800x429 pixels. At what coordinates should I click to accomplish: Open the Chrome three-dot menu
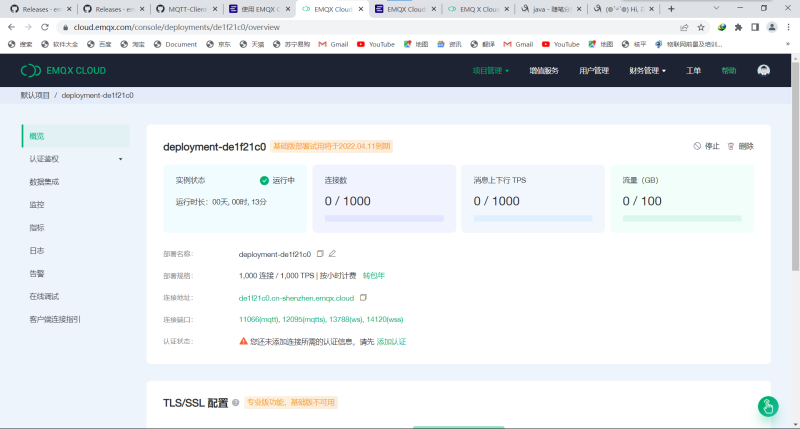[x=788, y=27]
